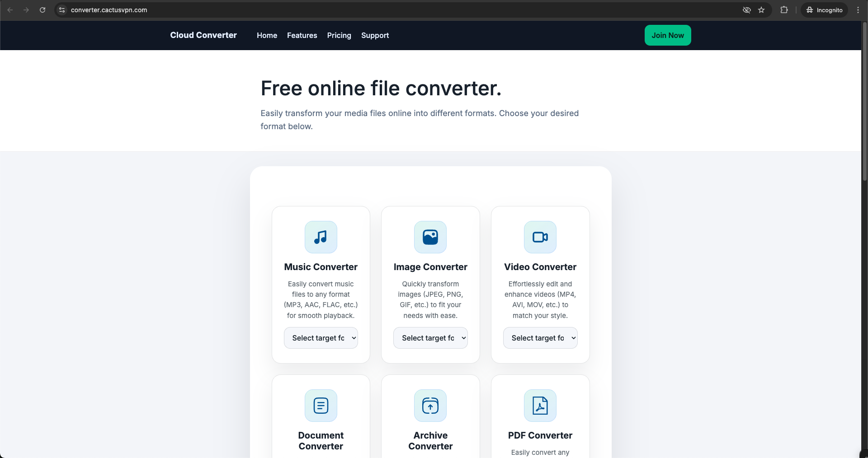The width and height of the screenshot is (868, 458).
Task: Click the Cloud Converter logo link
Action: pos(203,35)
